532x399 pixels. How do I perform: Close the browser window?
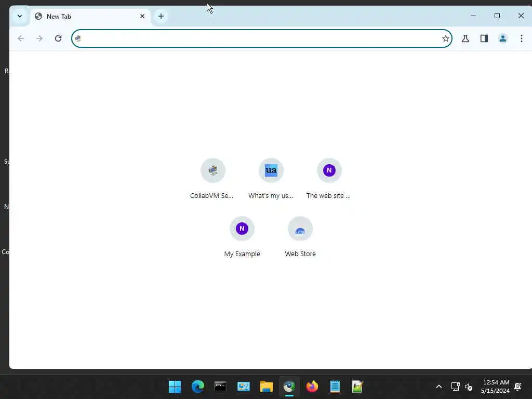point(521,16)
